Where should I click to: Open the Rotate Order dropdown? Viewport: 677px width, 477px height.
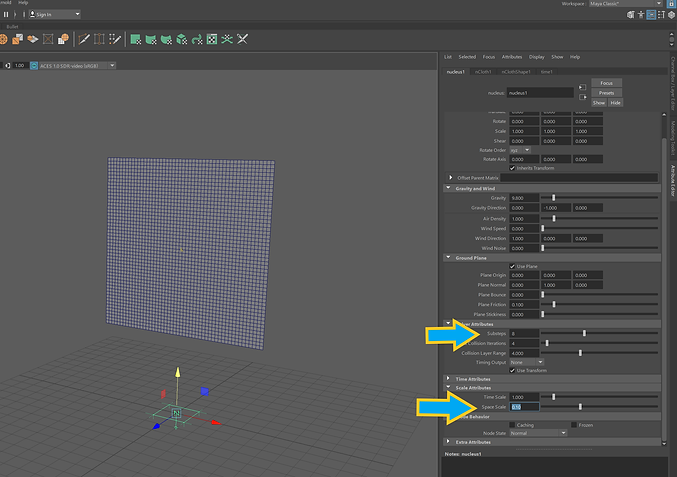click(520, 150)
